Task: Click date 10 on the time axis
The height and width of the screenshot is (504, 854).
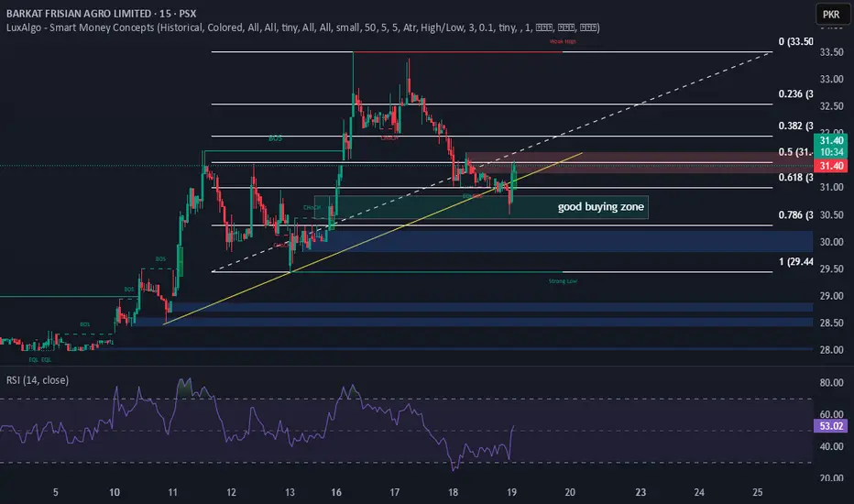Action: pos(115,493)
